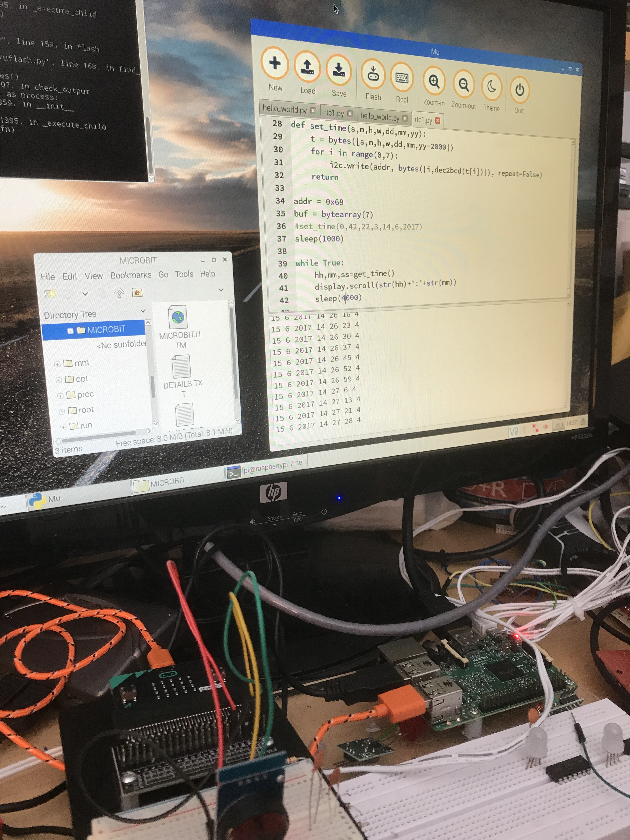
Task: Open the toolbar overflow chevron in file manager
Action: coord(221,290)
